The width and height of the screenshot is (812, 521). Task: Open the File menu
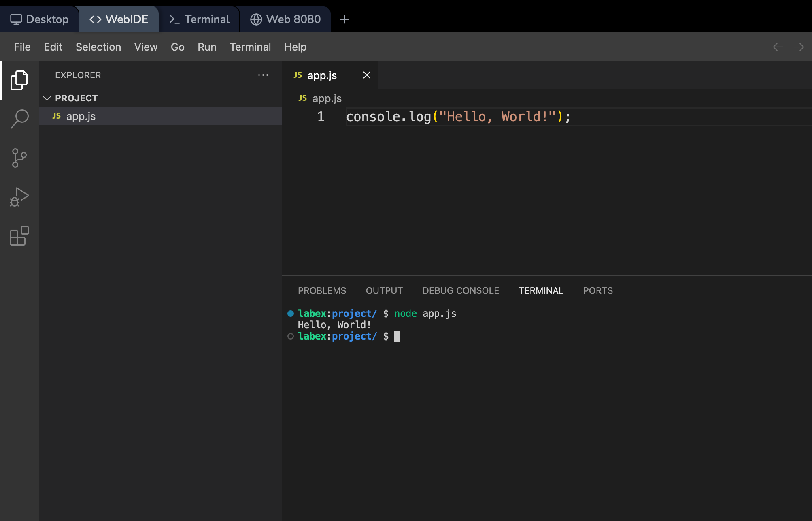[22, 47]
